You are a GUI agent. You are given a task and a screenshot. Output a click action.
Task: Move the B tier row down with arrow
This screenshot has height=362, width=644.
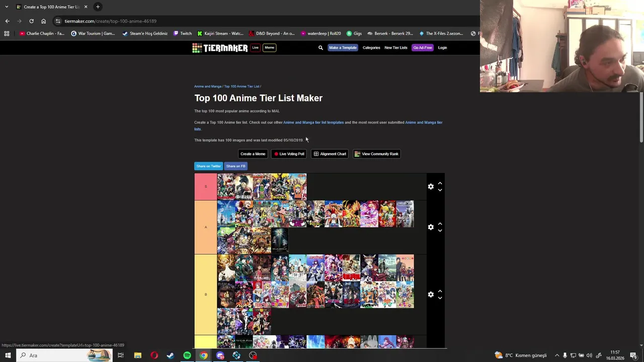(440, 298)
